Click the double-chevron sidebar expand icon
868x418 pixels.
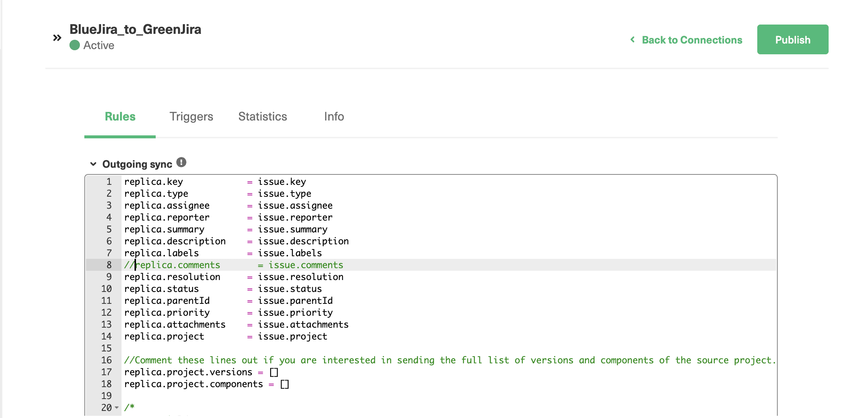pos(56,37)
